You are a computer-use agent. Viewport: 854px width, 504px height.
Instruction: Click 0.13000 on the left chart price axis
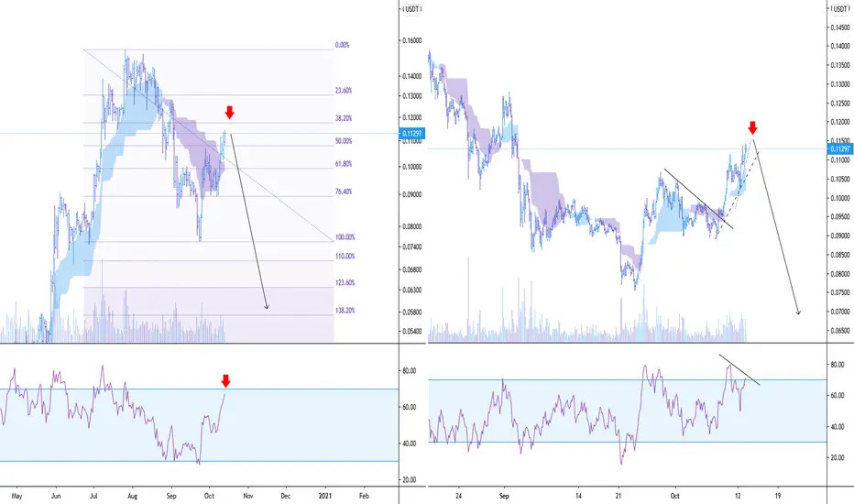pyautogui.click(x=412, y=96)
